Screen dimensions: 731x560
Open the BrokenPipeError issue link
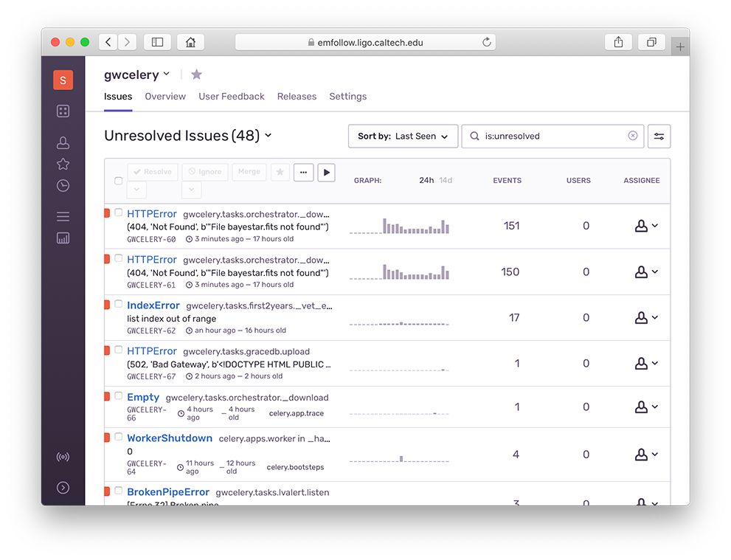168,492
